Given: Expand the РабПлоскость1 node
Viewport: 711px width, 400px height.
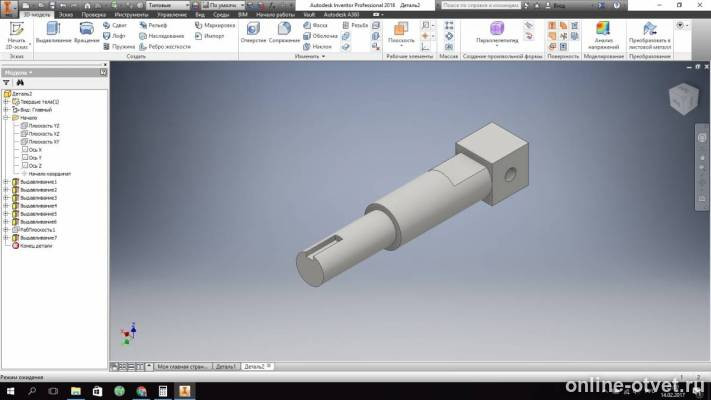Looking at the screenshot, I should [x=6, y=230].
